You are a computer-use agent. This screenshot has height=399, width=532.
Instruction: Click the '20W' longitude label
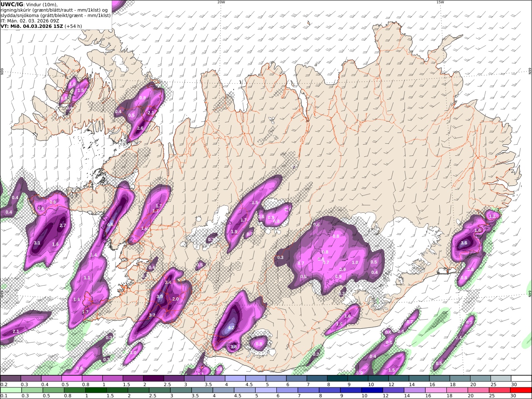(221, 2)
